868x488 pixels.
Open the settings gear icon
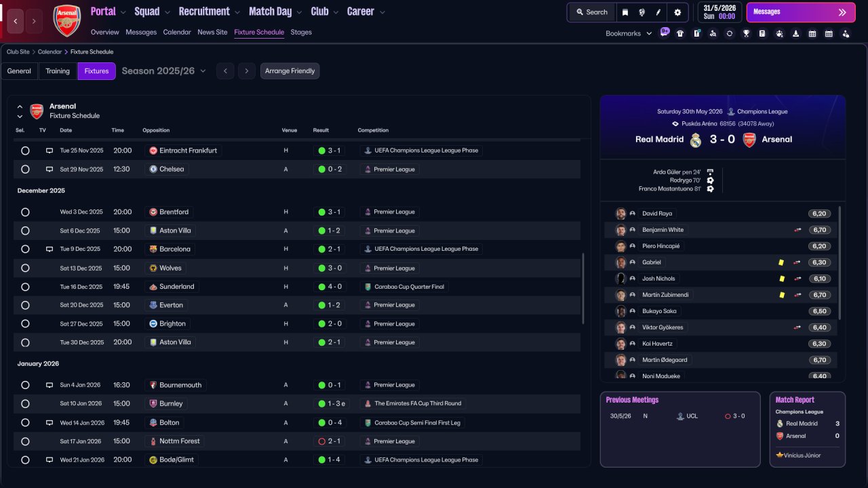(677, 12)
